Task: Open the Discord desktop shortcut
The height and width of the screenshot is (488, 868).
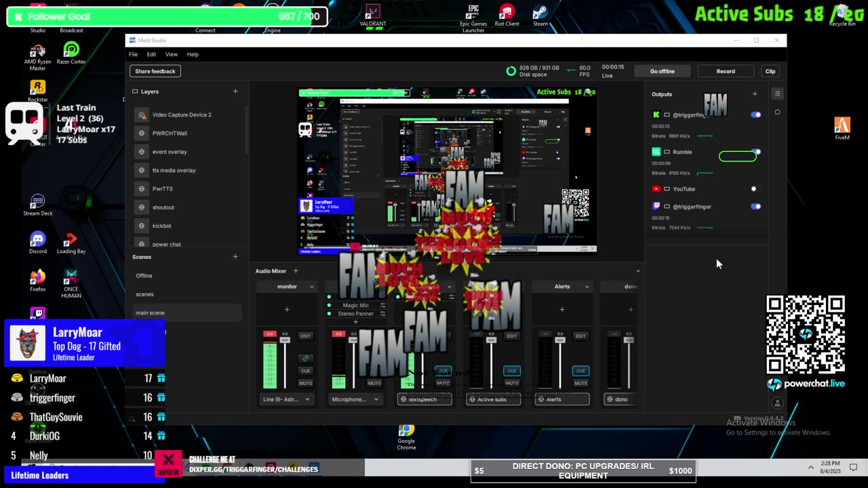Action: point(38,243)
